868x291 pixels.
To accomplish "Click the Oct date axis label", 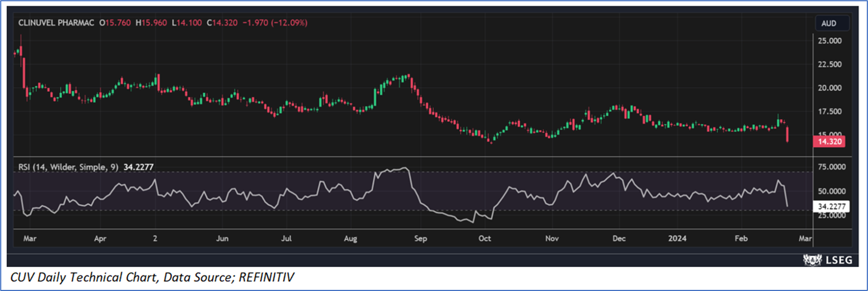I will (485, 239).
